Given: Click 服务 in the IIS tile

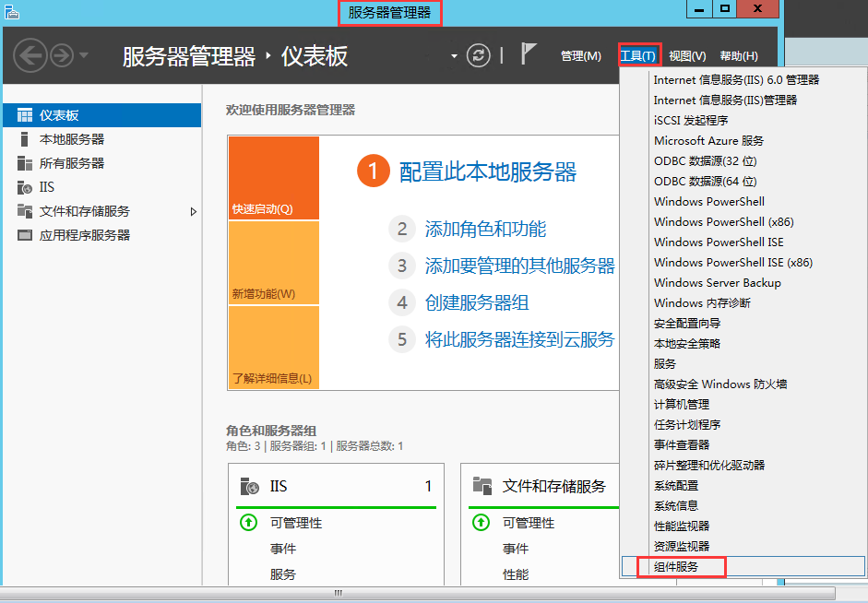Looking at the screenshot, I should [283, 574].
